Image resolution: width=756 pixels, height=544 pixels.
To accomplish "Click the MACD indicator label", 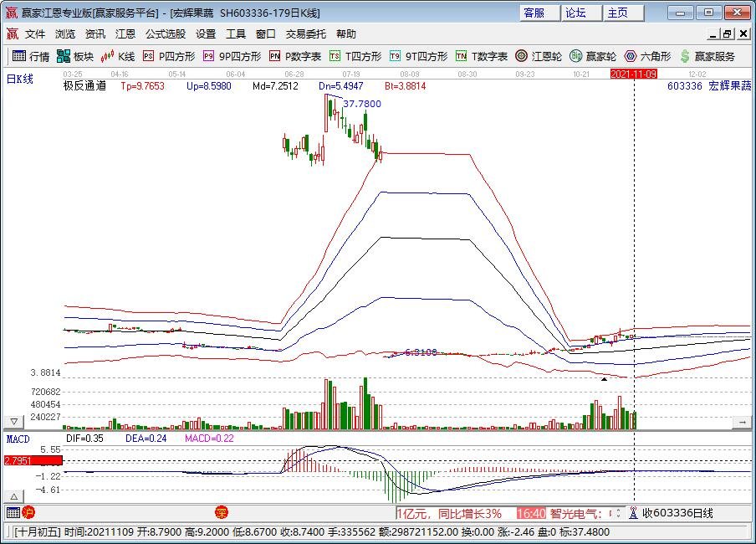I will [x=18, y=439].
